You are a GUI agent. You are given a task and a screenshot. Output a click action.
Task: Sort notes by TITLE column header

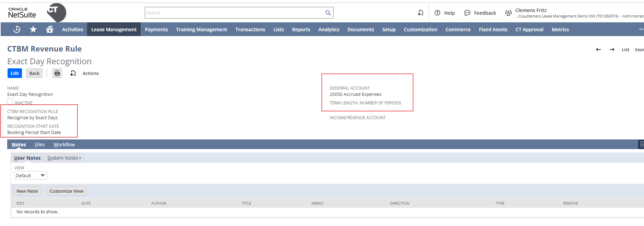(x=246, y=203)
